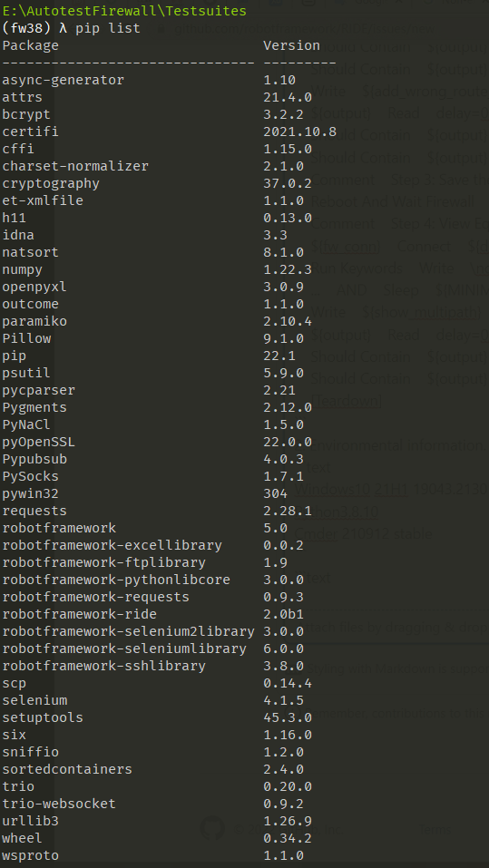
Task: Click version 22.0.0 of pyOpenSSL
Action: click(288, 442)
